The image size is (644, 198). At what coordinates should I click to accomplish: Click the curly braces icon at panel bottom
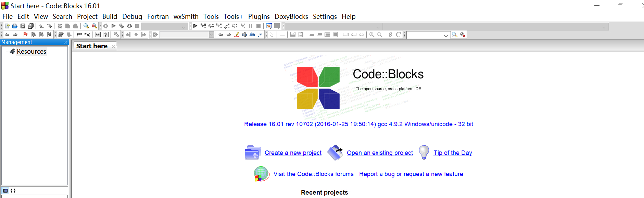pos(13,190)
